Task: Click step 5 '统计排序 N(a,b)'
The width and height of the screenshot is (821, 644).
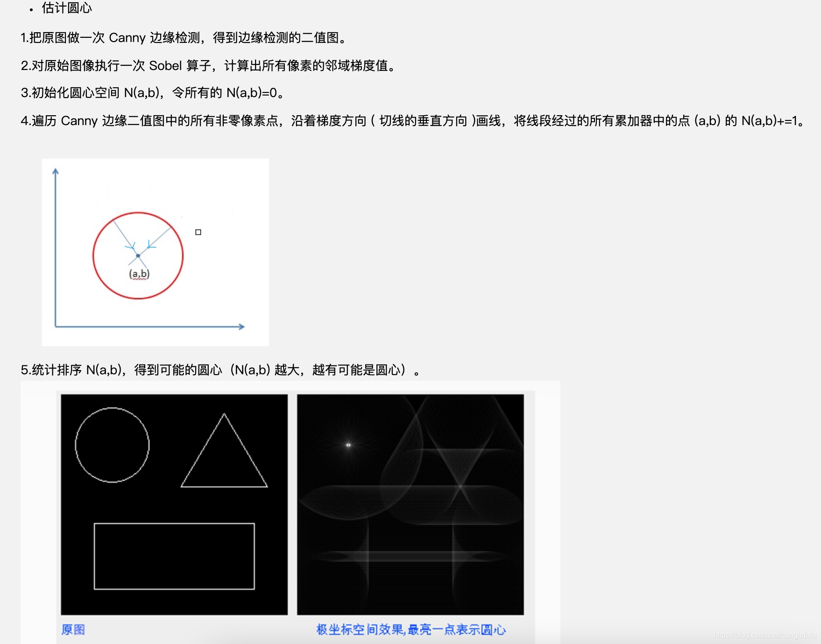Action: tap(221, 370)
